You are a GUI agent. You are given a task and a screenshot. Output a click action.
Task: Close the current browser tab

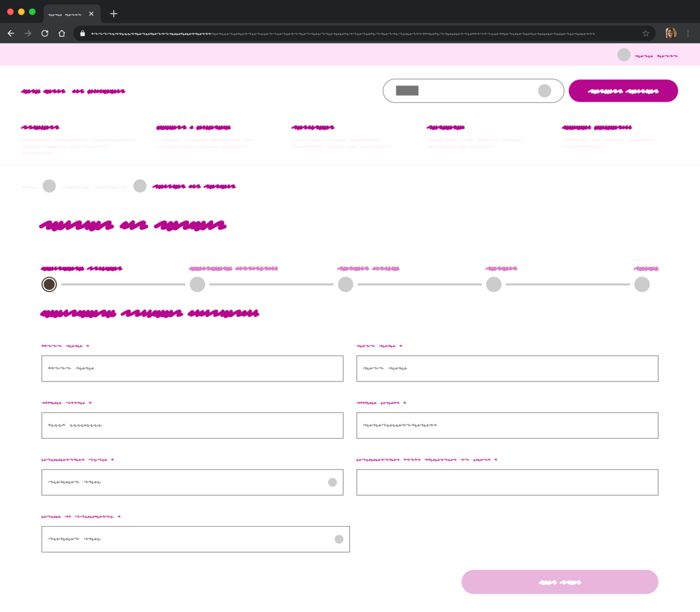pyautogui.click(x=91, y=13)
